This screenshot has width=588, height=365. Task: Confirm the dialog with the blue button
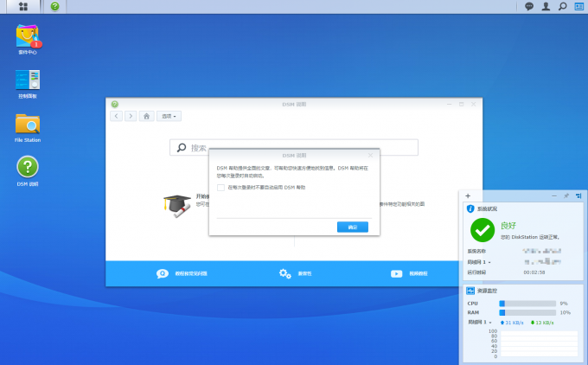point(353,227)
